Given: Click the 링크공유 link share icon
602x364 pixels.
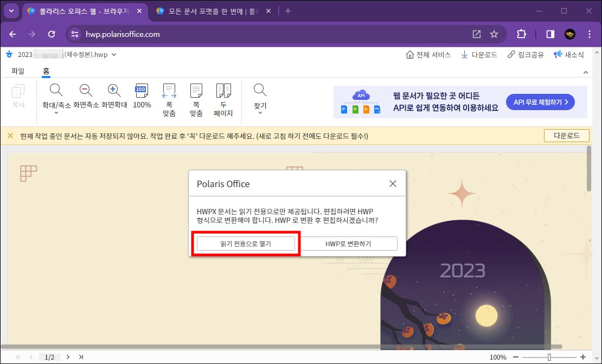Looking at the screenshot, I should pos(525,54).
